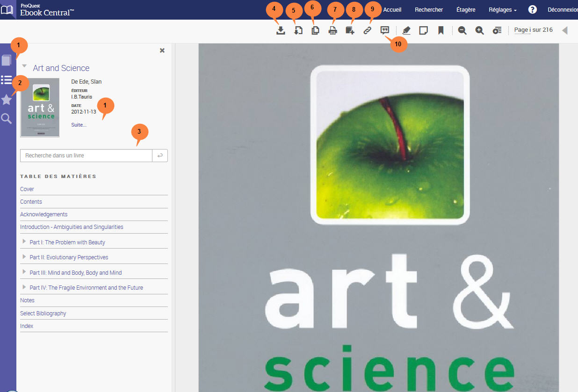Viewport: 578px width, 392px height.
Task: Open the Cover chapter link
Action: [27, 189]
